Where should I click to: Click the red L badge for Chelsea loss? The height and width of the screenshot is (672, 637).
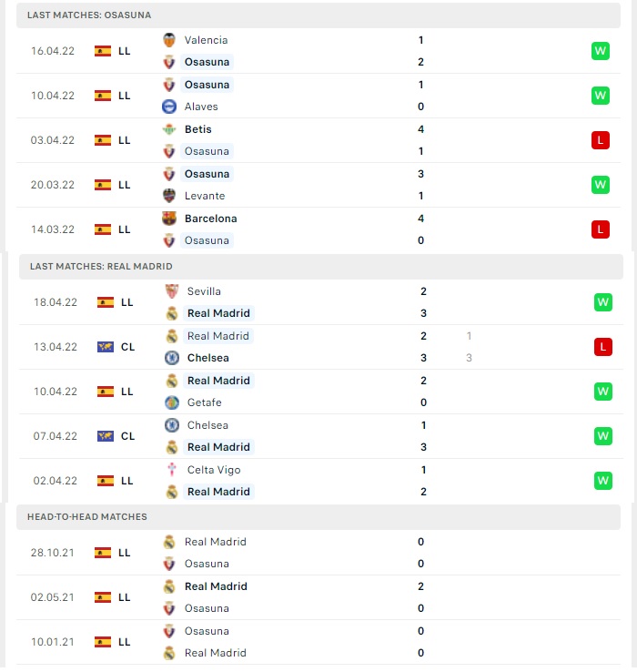pos(602,347)
